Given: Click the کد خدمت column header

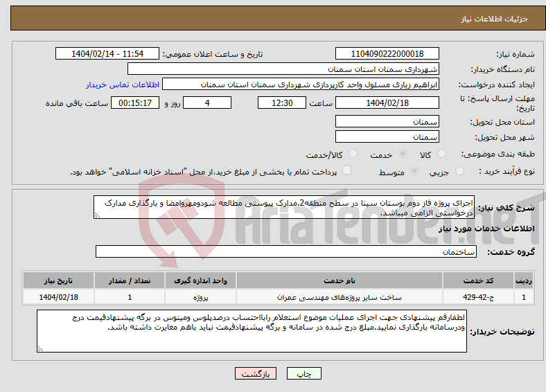Looking at the screenshot, I should (x=479, y=280).
